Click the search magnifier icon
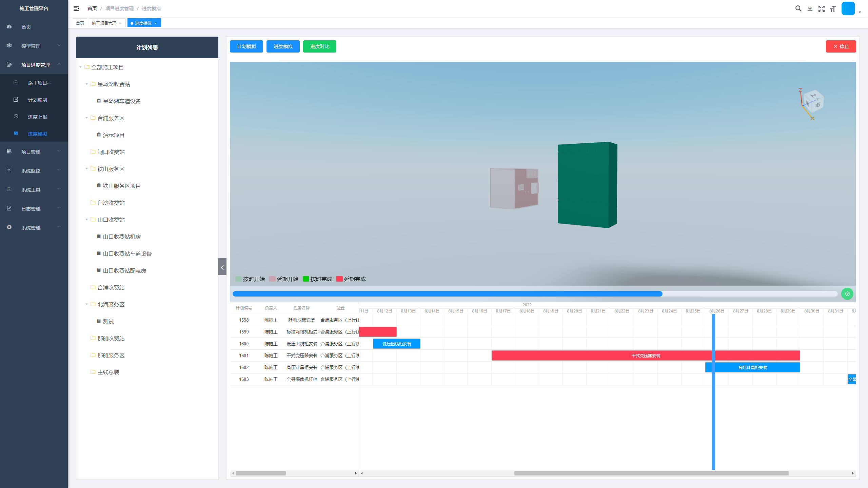 tap(798, 8)
